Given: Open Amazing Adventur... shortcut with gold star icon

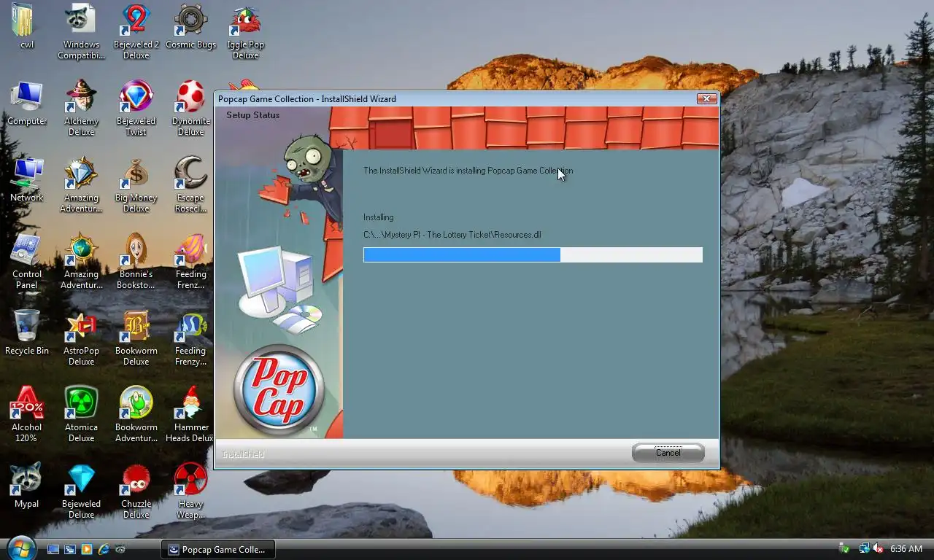Looking at the screenshot, I should pyautogui.click(x=81, y=185).
